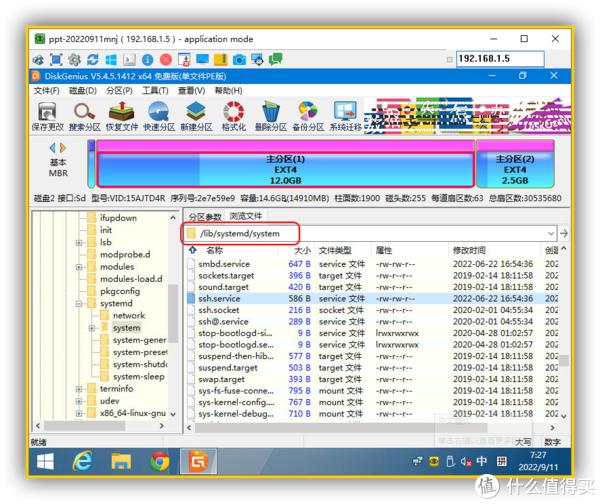Select the system-sleep folder in tree
The width and height of the screenshot is (600, 504).
[x=139, y=377]
